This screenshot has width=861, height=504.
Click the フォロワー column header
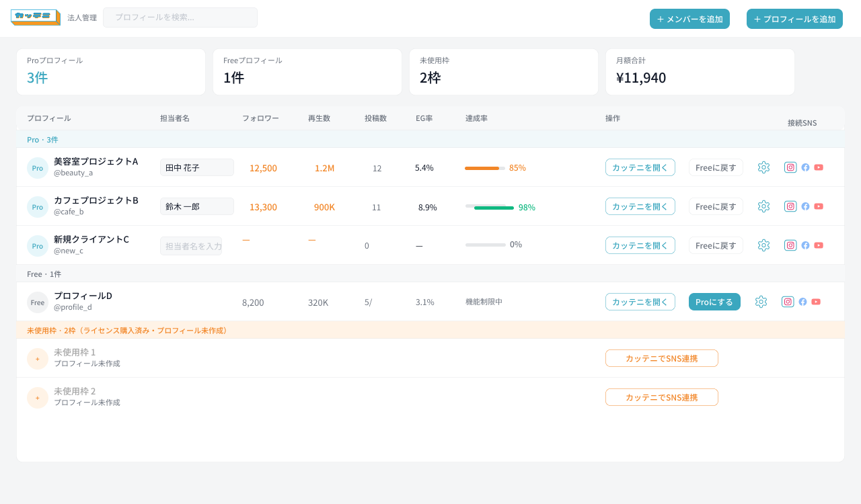click(260, 118)
